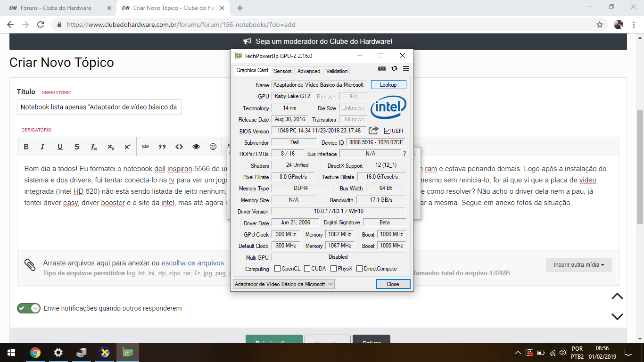644x362 pixels.
Task: Click the spoiler eye icon
Action: 196,147
